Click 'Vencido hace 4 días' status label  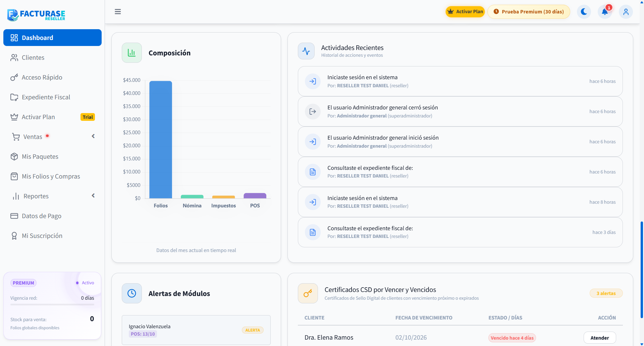click(x=512, y=338)
